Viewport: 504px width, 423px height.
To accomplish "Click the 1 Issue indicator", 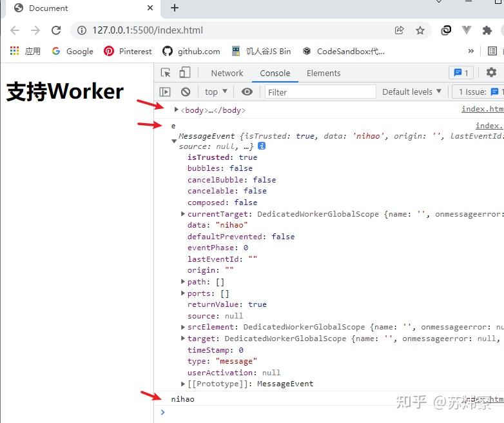I will (x=478, y=92).
